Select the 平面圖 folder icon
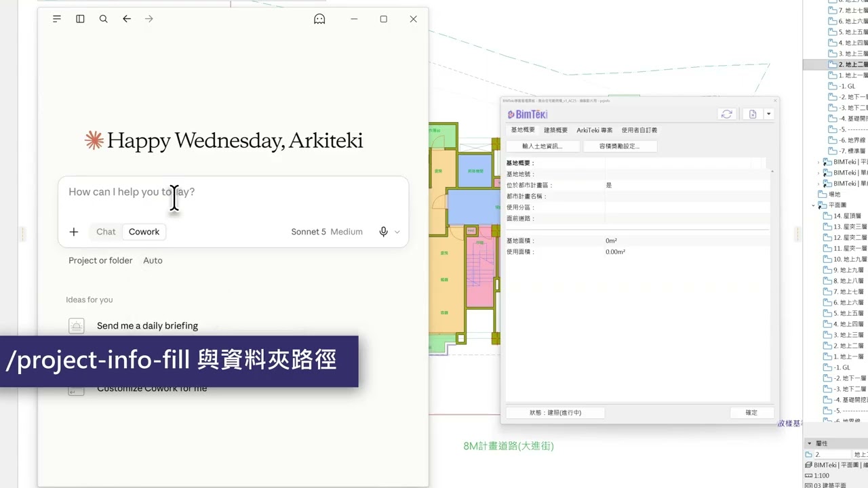 (x=822, y=205)
